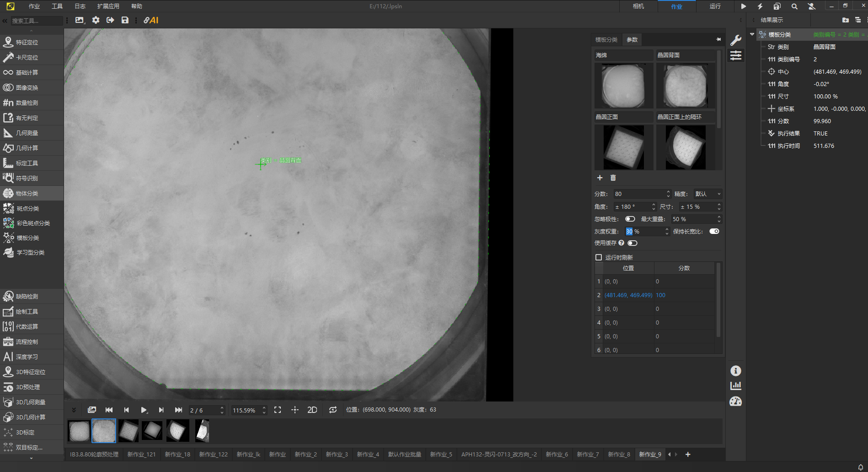Click the save disk icon in toolbar

125,20
